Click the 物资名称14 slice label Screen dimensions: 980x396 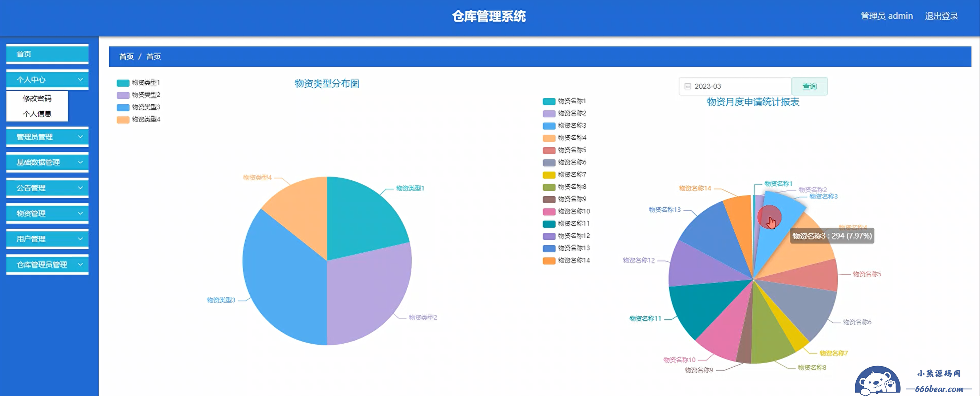point(695,188)
